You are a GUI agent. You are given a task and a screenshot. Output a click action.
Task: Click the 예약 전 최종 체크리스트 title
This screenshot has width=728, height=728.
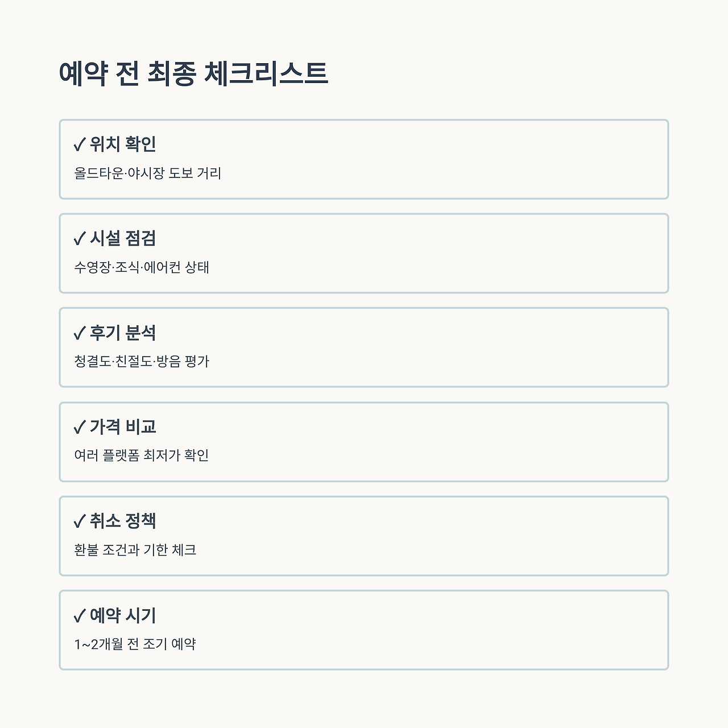coord(193,73)
